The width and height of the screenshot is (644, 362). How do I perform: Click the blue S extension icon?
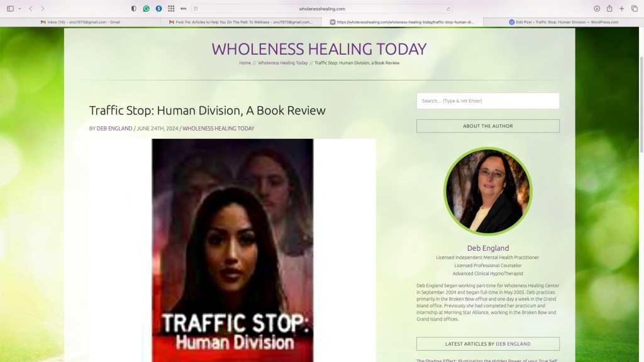pyautogui.click(x=158, y=9)
